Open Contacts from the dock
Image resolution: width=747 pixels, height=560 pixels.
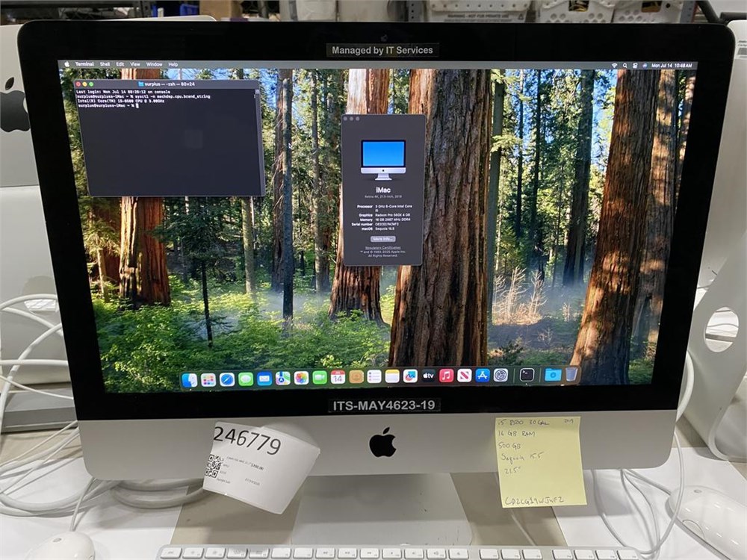pos(356,378)
